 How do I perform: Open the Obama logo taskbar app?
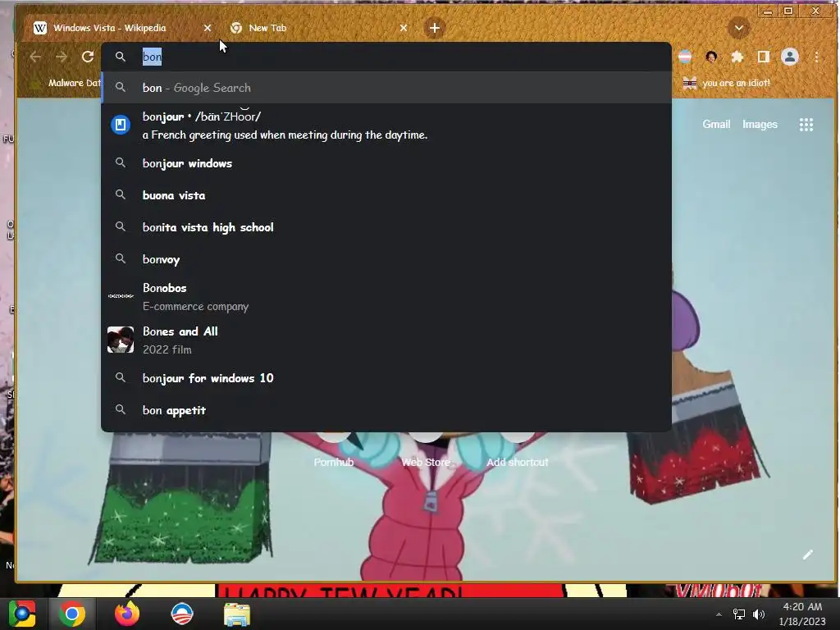181,614
